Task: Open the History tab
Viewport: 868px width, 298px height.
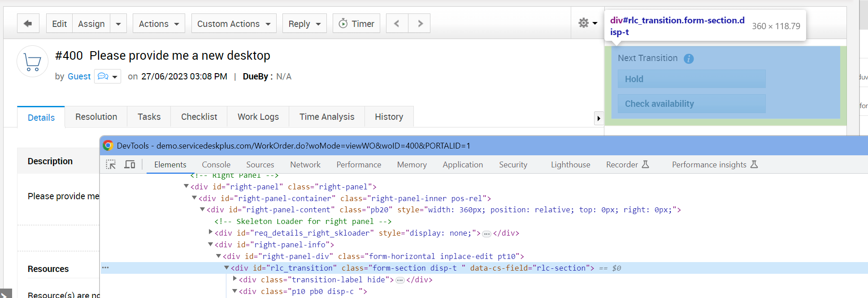Action: tap(389, 117)
